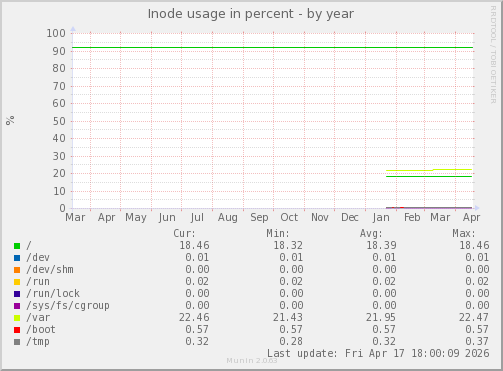Click the dark blue swatch for /run/lock
Viewport: 503px width, 371px height.
(17, 294)
